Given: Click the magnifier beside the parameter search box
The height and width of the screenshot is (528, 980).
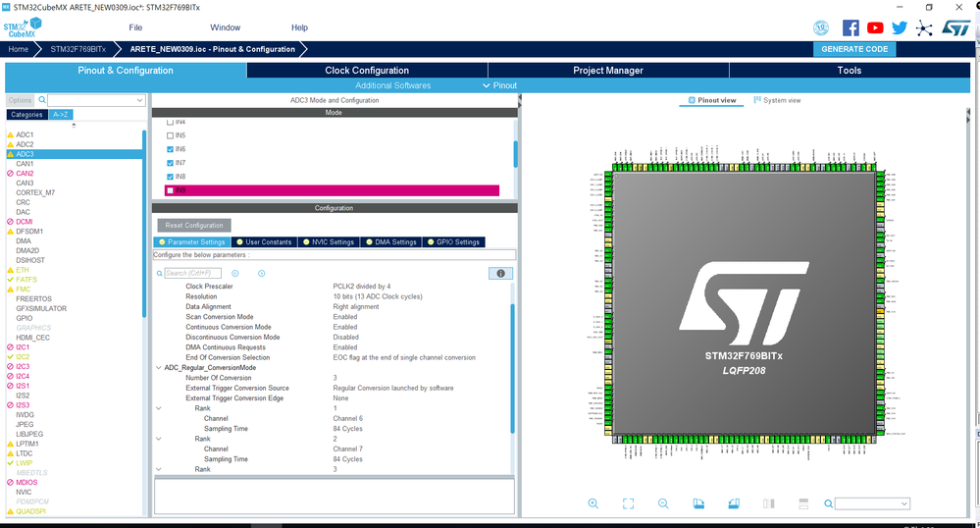Looking at the screenshot, I should point(159,274).
